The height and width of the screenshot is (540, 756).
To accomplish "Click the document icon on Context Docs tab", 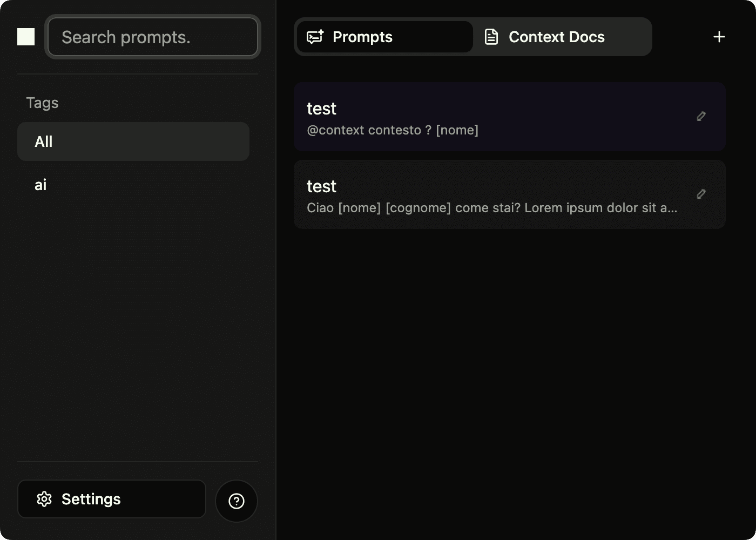I will coord(491,37).
